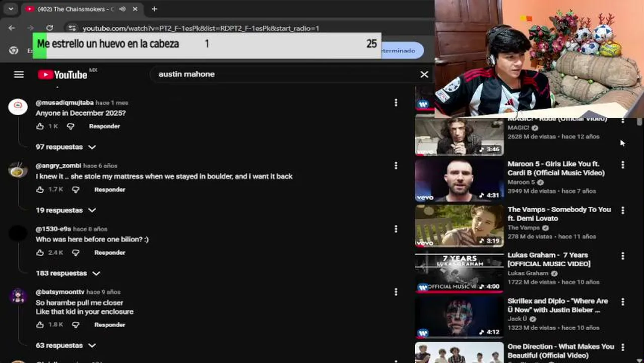Go back with the browser back arrow
The image size is (644, 363).
[12, 28]
